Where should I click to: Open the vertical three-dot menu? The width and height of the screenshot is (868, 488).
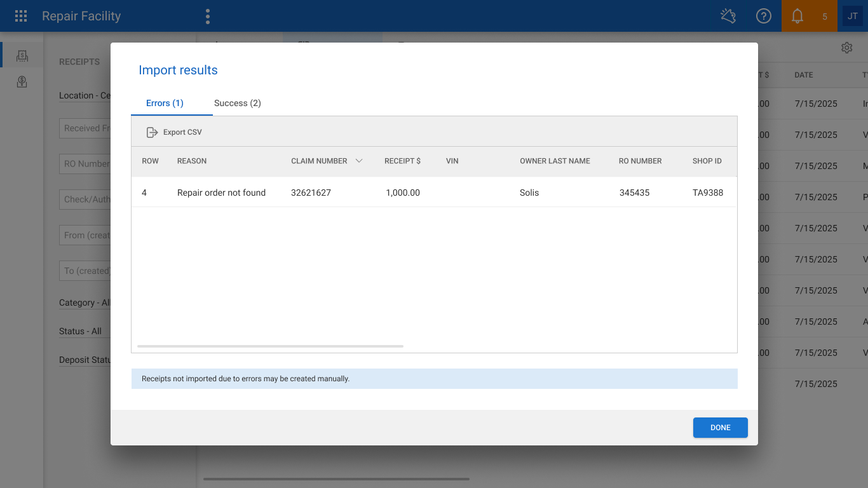pyautogui.click(x=208, y=17)
